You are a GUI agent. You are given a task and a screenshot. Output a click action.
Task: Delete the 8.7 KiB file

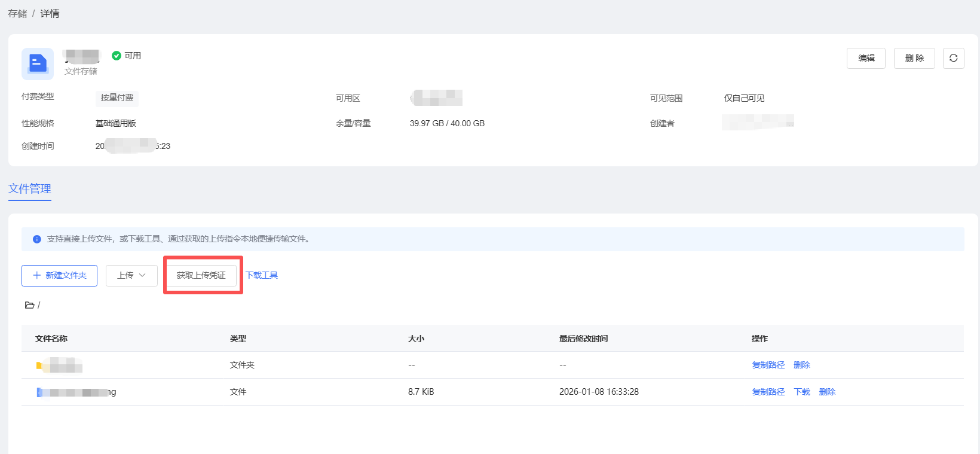click(x=827, y=392)
